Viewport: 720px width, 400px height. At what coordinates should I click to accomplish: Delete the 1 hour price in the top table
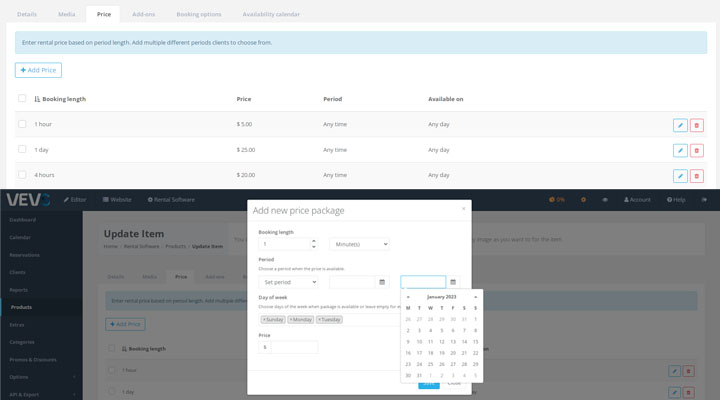(x=697, y=125)
